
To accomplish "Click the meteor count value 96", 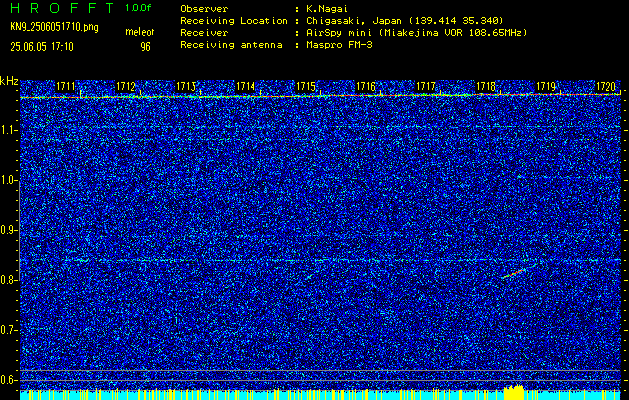I will (145, 47).
